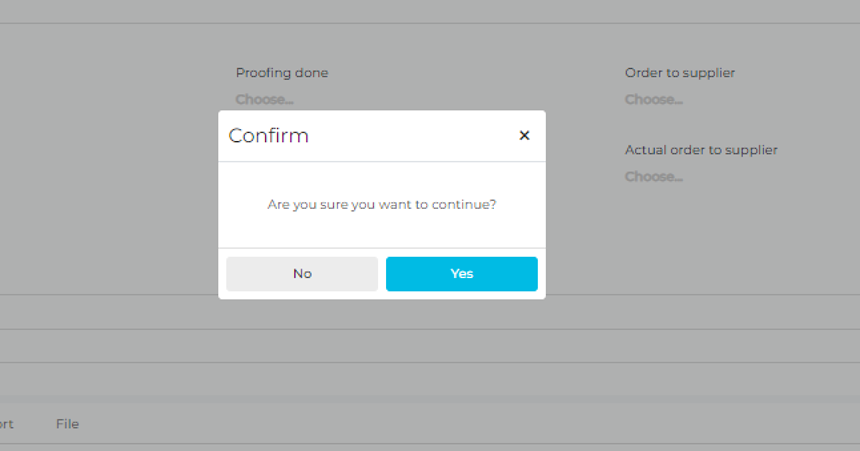Click the Order to supplier label
The width and height of the screenshot is (860, 451).
(680, 73)
